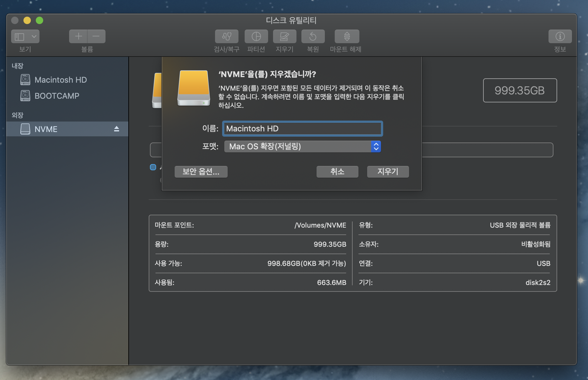Click the 내장 internal section header
This screenshot has width=588, height=380.
click(x=18, y=66)
